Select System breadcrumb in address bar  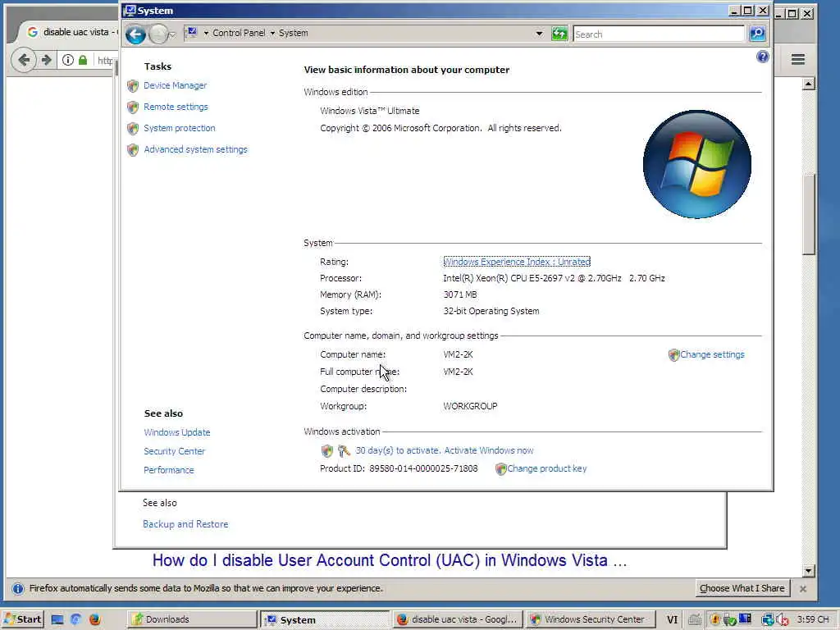pos(293,33)
